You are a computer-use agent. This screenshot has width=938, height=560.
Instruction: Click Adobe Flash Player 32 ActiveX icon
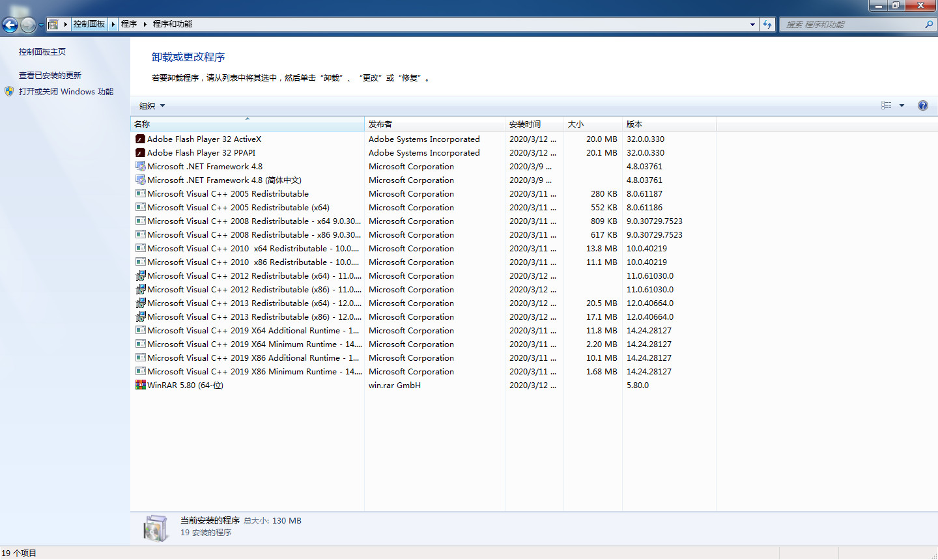pos(140,139)
